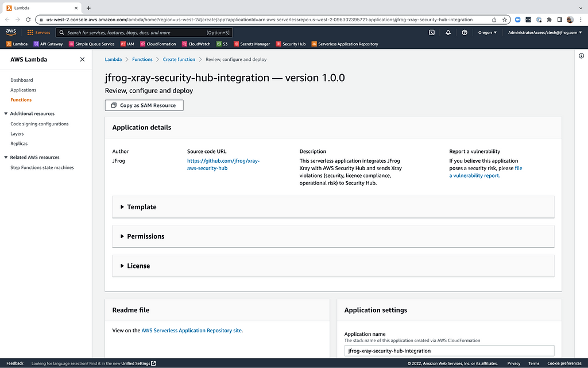Open the Oregon region dropdown
The height and width of the screenshot is (368, 588).
click(488, 33)
